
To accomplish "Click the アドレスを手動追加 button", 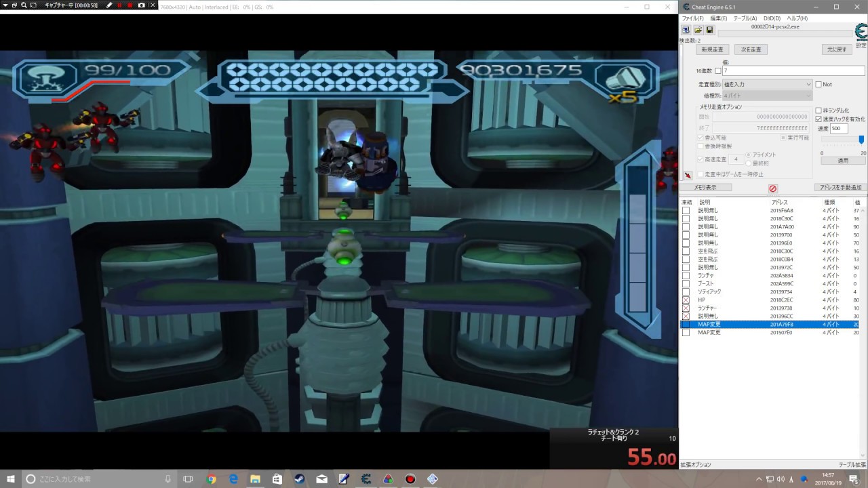I will 840,187.
